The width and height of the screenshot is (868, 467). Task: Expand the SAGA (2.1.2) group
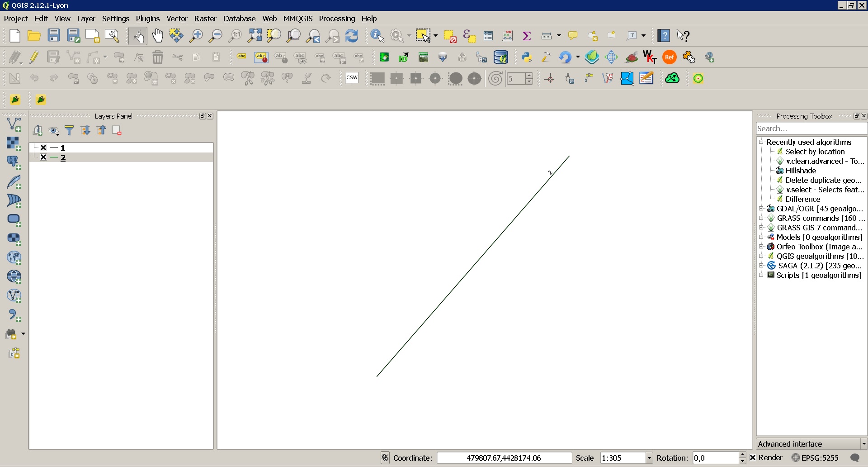761,266
